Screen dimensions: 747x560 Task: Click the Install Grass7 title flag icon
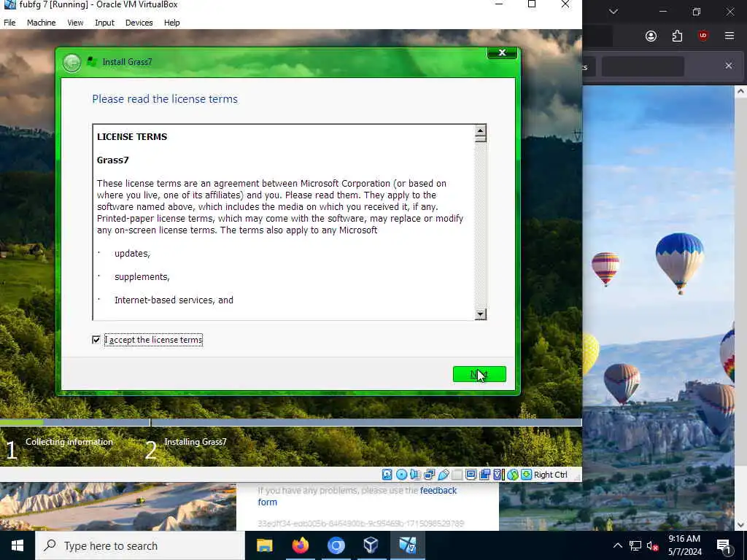click(x=92, y=62)
